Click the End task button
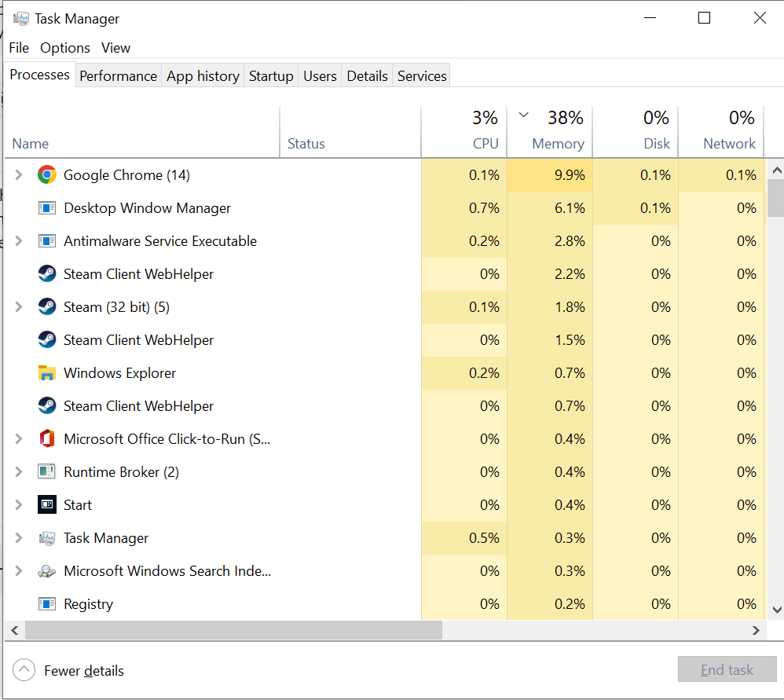Image resolution: width=784 pixels, height=700 pixels. 727,669
